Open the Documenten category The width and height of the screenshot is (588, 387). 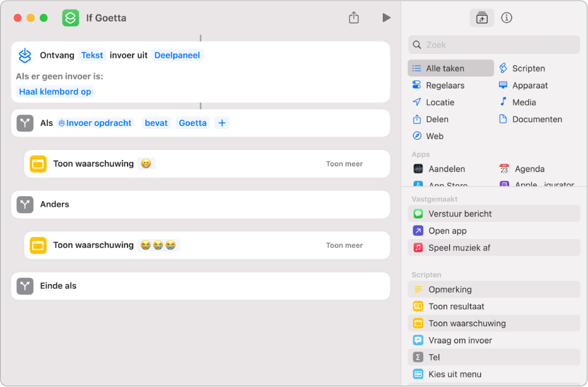point(531,120)
